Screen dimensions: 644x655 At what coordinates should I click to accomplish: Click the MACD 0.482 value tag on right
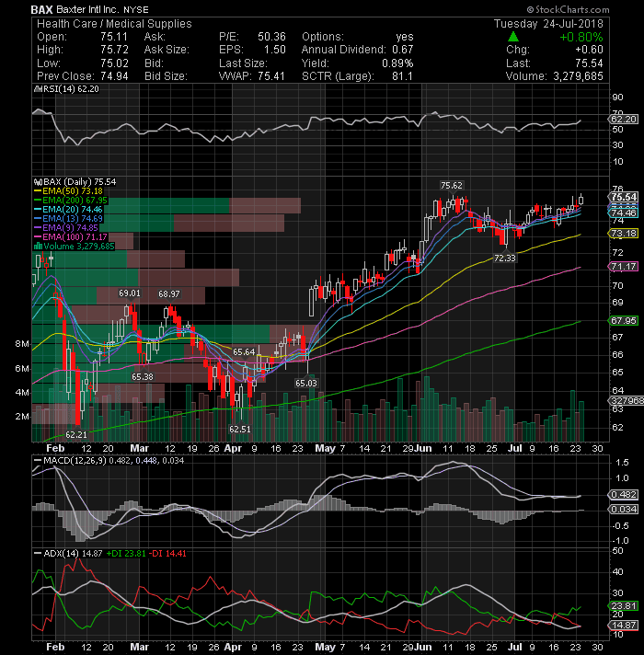click(x=624, y=495)
